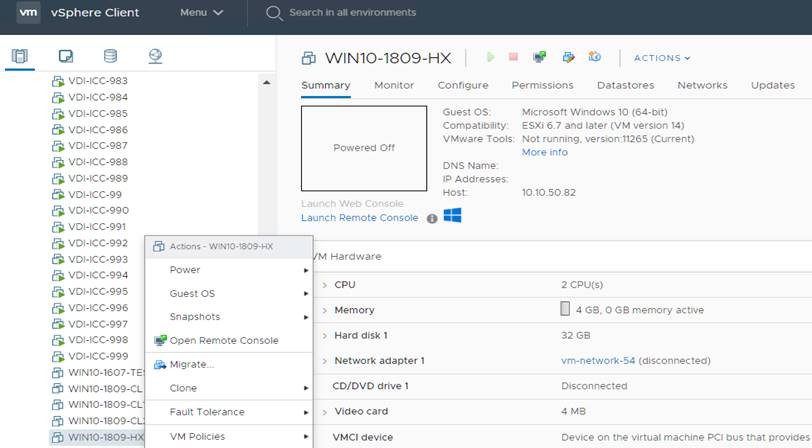Click the Migrate menu icon

pos(160,365)
